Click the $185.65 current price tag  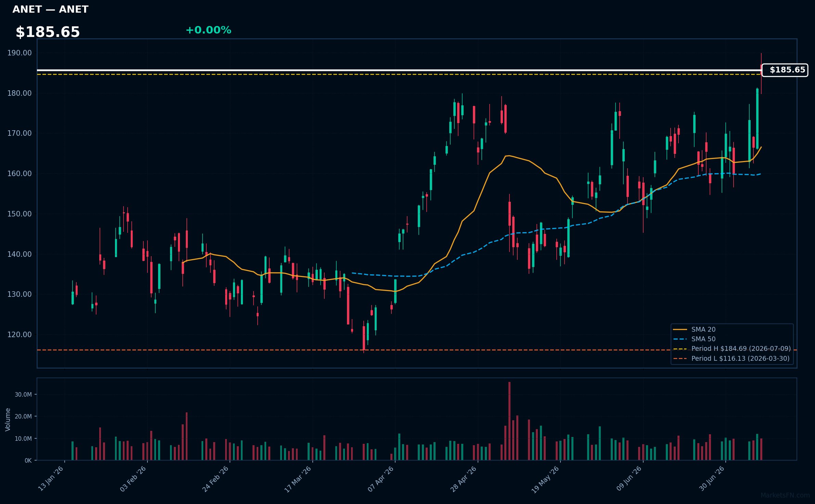pyautogui.click(x=785, y=70)
